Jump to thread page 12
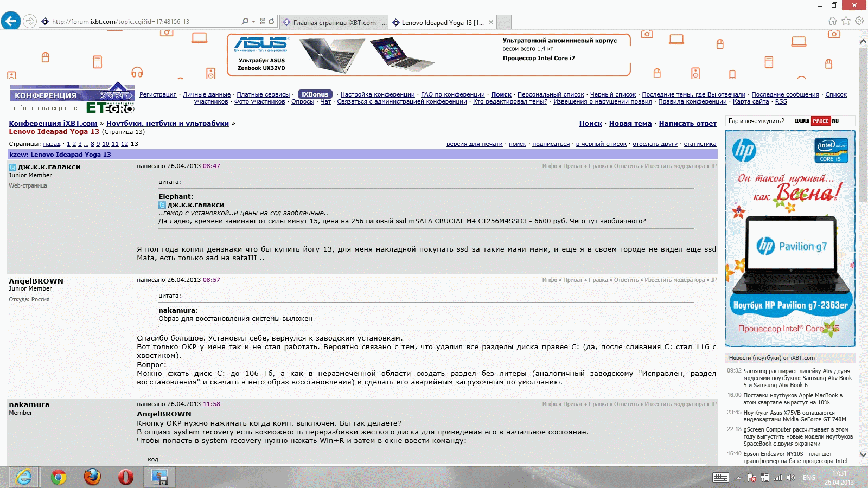This screenshot has height=488, width=868. click(x=124, y=144)
